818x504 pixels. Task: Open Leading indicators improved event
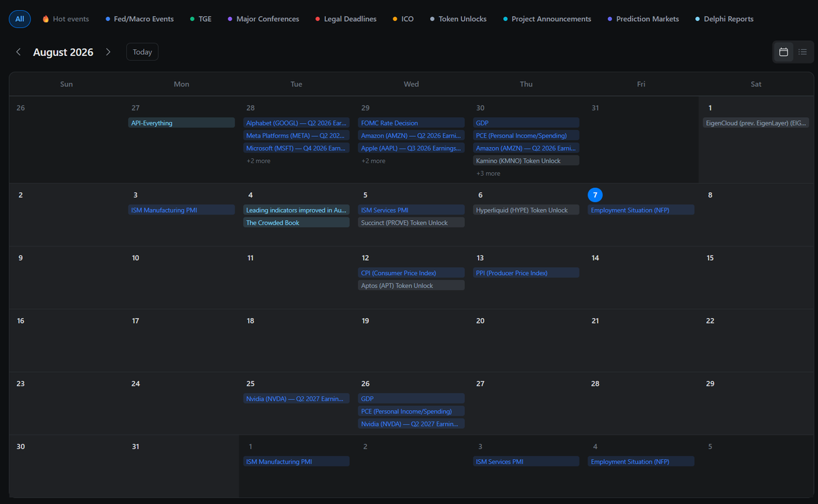click(297, 210)
